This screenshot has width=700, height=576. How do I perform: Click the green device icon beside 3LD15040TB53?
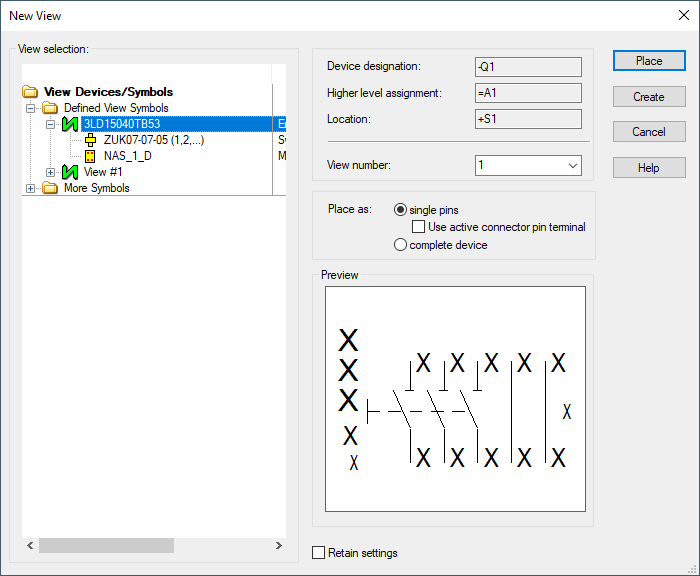click(70, 124)
